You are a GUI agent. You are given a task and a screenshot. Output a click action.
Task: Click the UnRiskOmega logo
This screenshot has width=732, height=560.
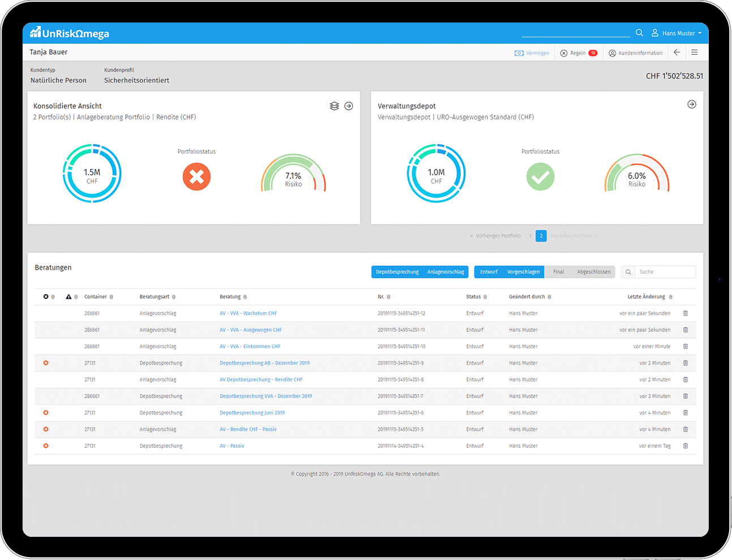tap(70, 33)
